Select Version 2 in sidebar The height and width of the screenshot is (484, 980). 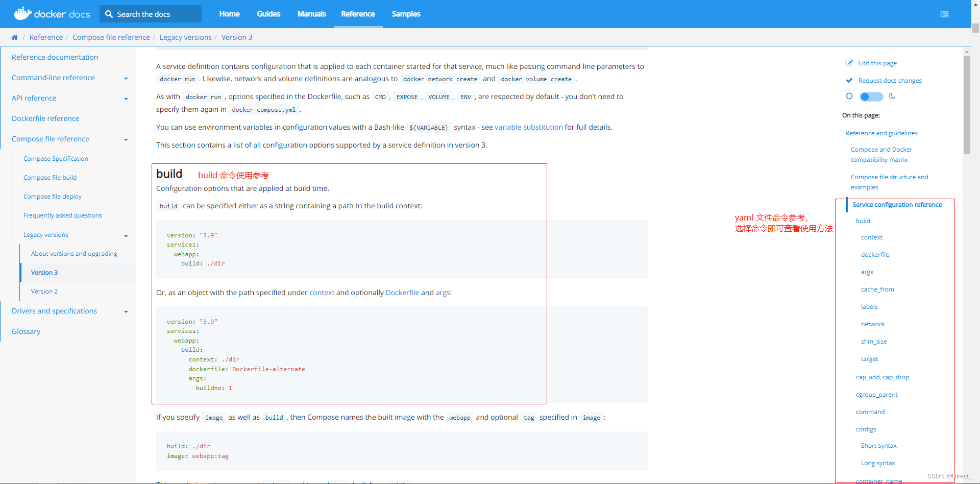click(x=44, y=292)
